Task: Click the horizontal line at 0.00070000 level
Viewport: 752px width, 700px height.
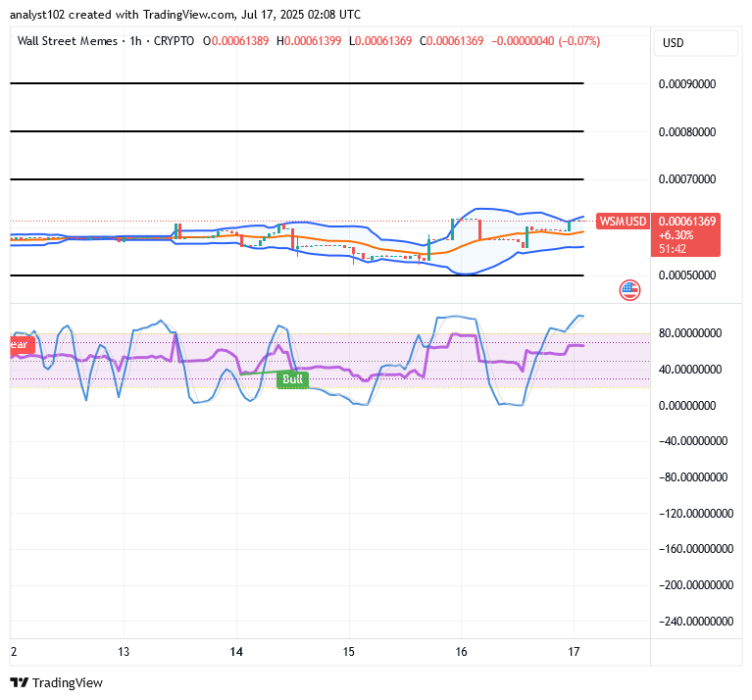Action: tap(297, 179)
